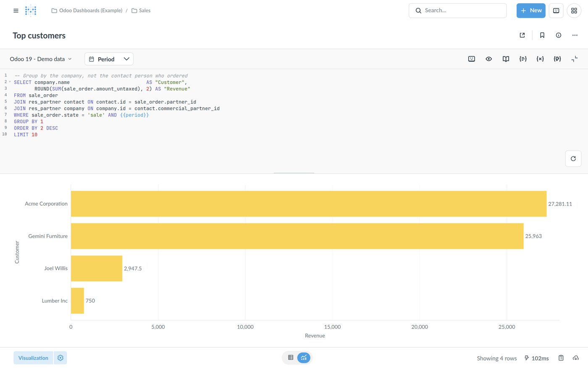The height and width of the screenshot is (368, 588).
Task: Click the Visualization button
Action: click(x=33, y=358)
